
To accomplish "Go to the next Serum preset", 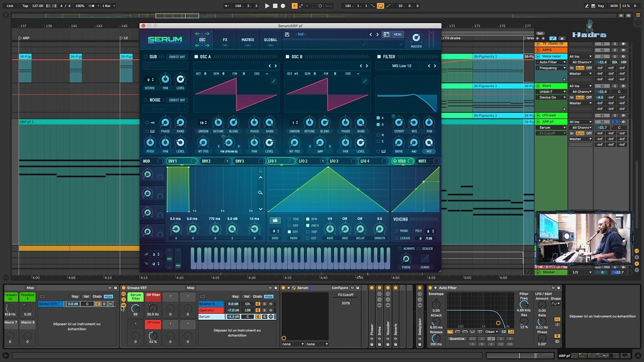I will coord(377,34).
